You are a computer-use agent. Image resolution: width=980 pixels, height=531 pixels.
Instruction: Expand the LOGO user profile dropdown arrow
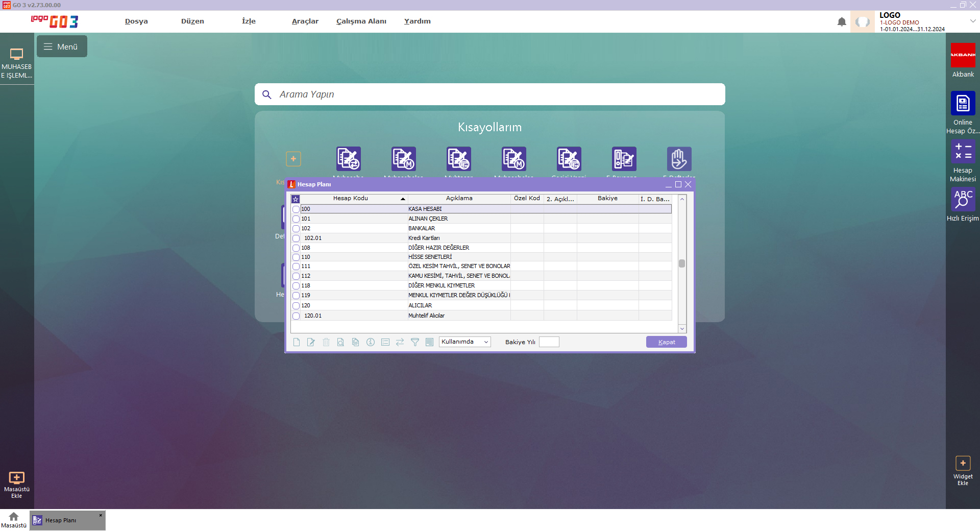coord(973,21)
